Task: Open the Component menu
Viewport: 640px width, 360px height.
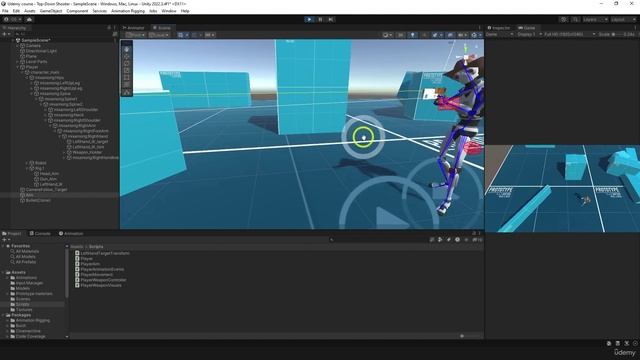Action: 77,11
